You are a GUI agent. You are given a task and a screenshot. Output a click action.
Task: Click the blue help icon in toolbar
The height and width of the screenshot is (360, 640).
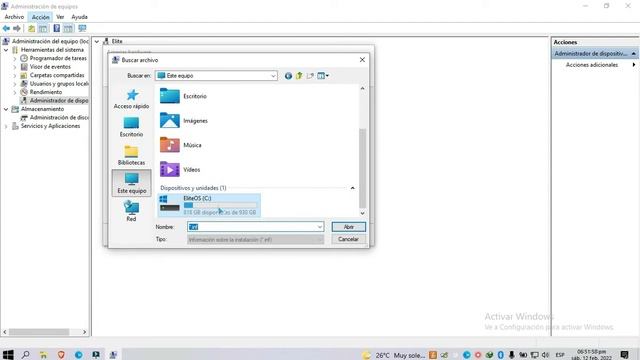pyautogui.click(x=57, y=28)
